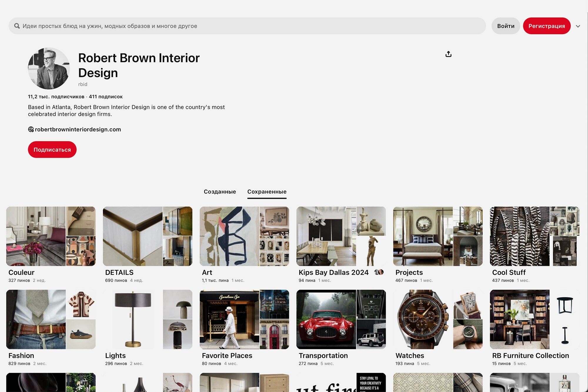588x392 pixels.
Task: Click the Подписаться follow button
Action: coord(52,150)
